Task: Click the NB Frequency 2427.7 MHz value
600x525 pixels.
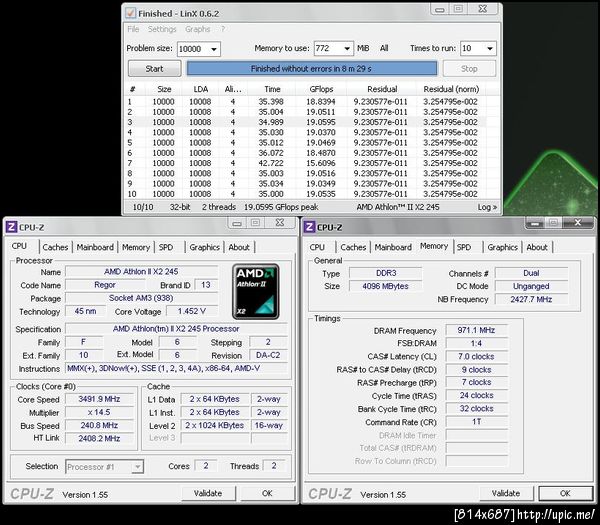Action: tap(531, 299)
